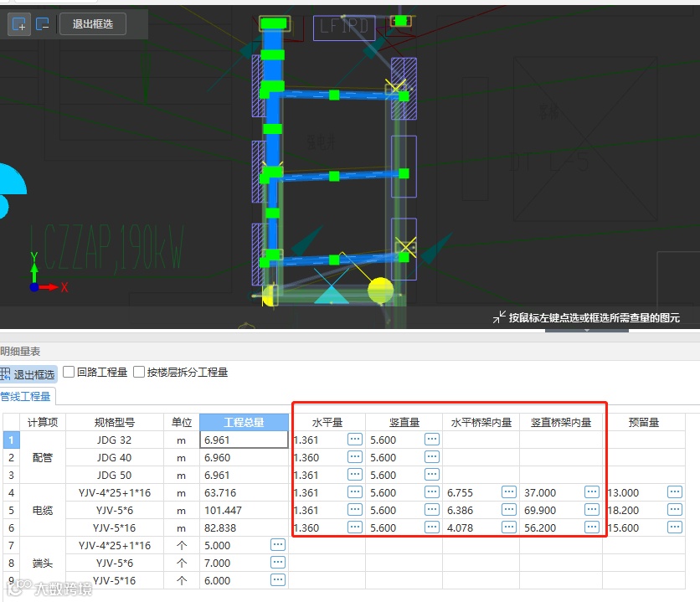The image size is (700, 602).
Task: Open ellipsis next to 6.000 terminal count
Action: pos(278,580)
